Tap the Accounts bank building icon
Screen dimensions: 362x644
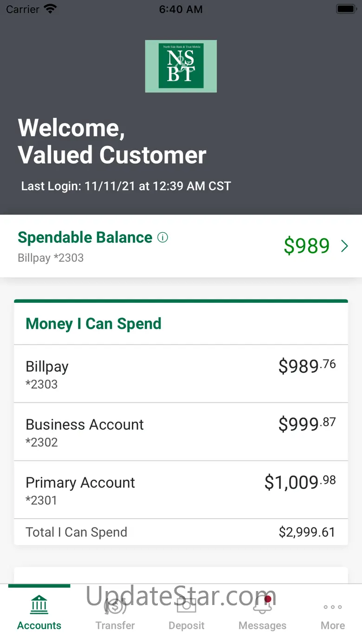coord(39,605)
